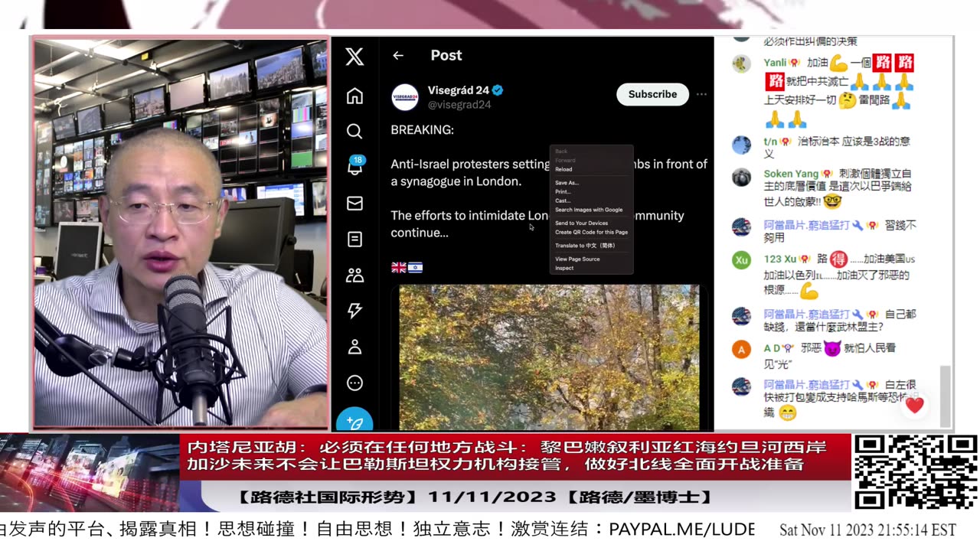Click the blue compose post button
980x551 pixels.
click(354, 419)
